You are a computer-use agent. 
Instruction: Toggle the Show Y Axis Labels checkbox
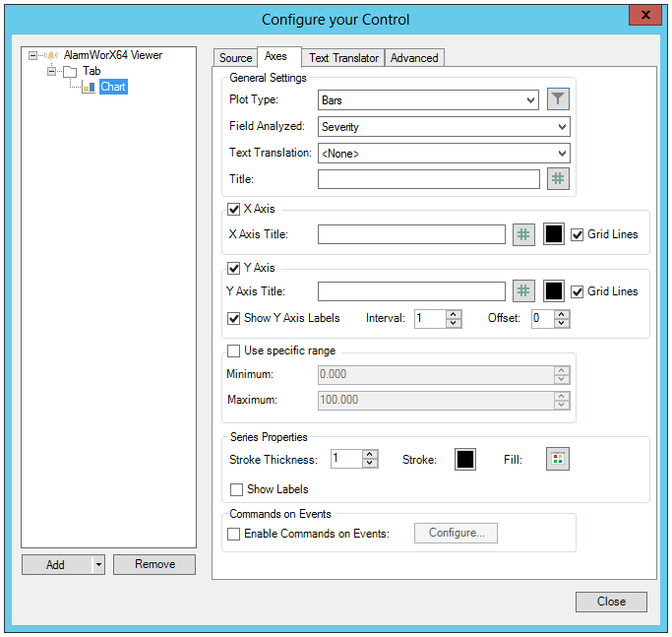pos(234,318)
